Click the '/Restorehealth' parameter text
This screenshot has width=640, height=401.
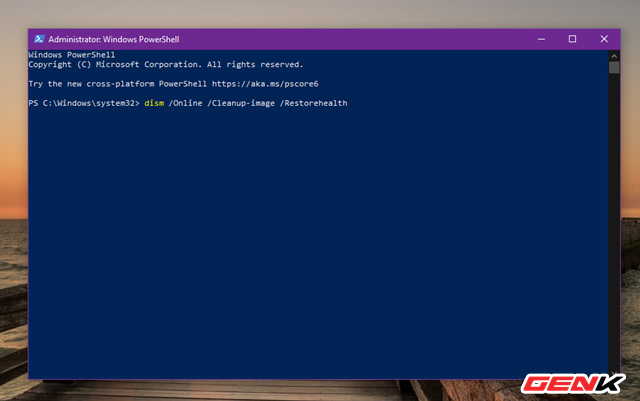tap(315, 104)
